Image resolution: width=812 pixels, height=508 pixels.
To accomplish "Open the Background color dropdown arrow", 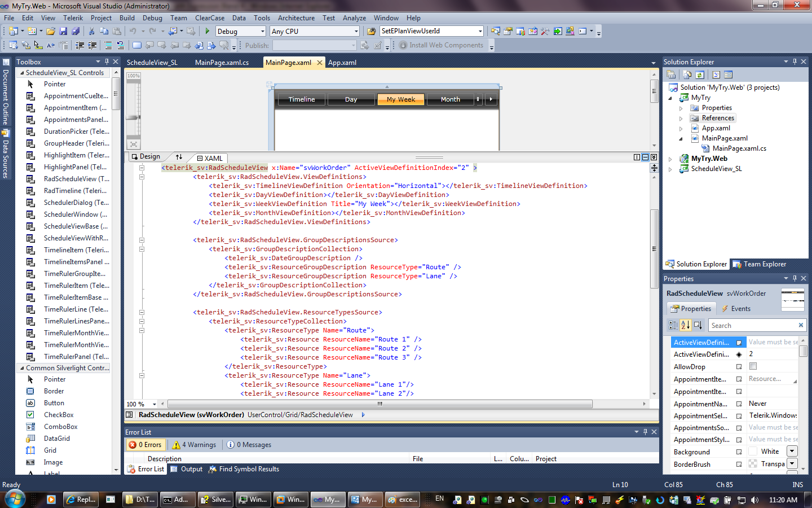I will tap(792, 451).
